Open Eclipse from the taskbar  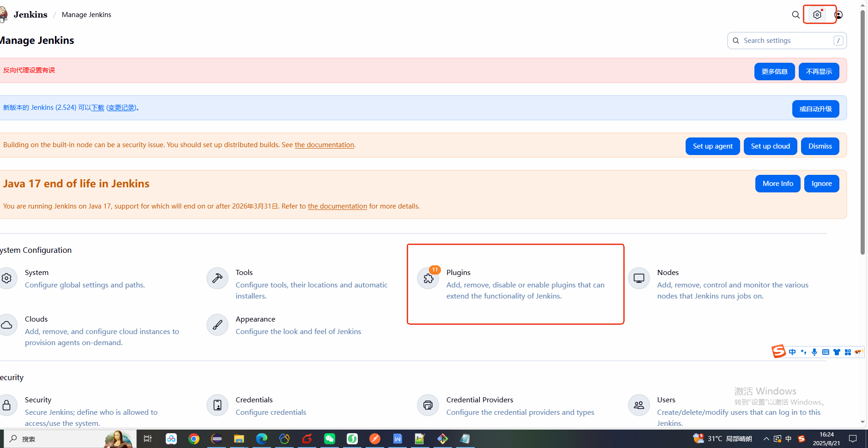(217, 439)
